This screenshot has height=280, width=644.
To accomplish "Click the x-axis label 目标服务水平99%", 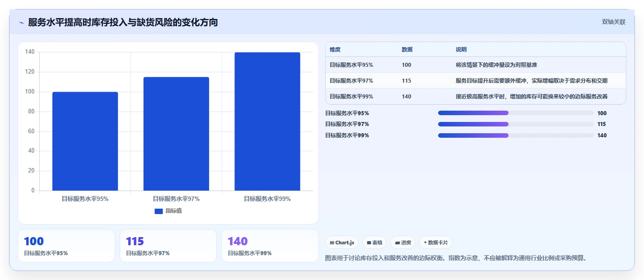I will 267,199.
